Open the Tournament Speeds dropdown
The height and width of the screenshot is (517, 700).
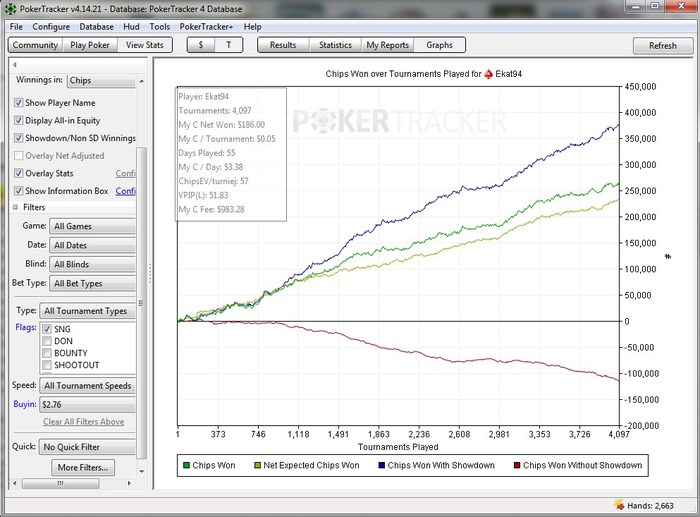(88, 386)
